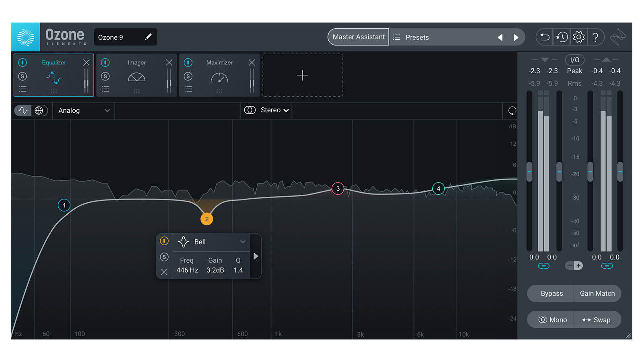This screenshot has height=362, width=644.
Task: Remove the Imager module with its X
Action: click(x=169, y=62)
